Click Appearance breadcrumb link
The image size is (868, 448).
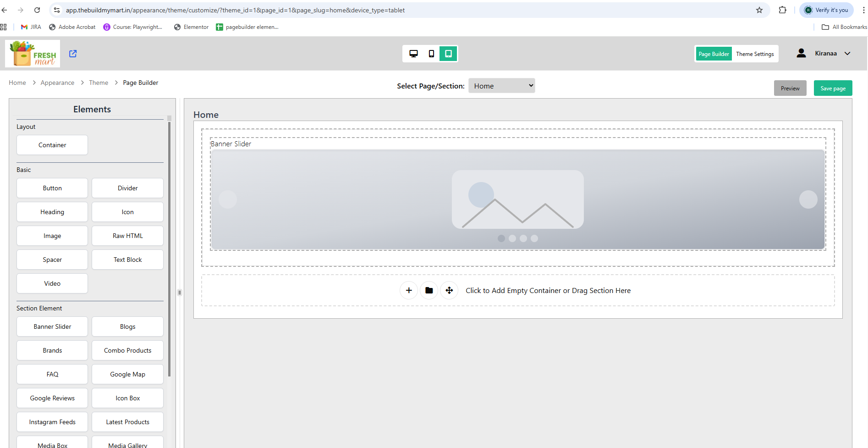[x=57, y=83]
